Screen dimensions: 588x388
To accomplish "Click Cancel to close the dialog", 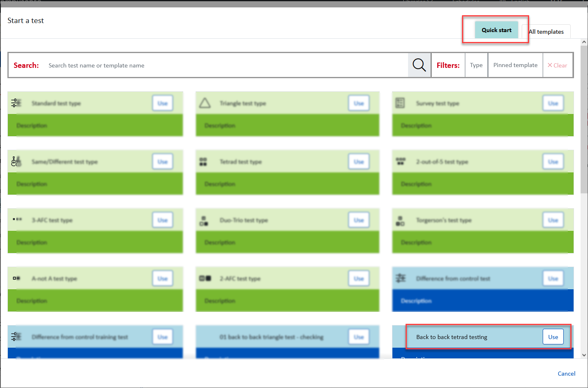I will 566,374.
